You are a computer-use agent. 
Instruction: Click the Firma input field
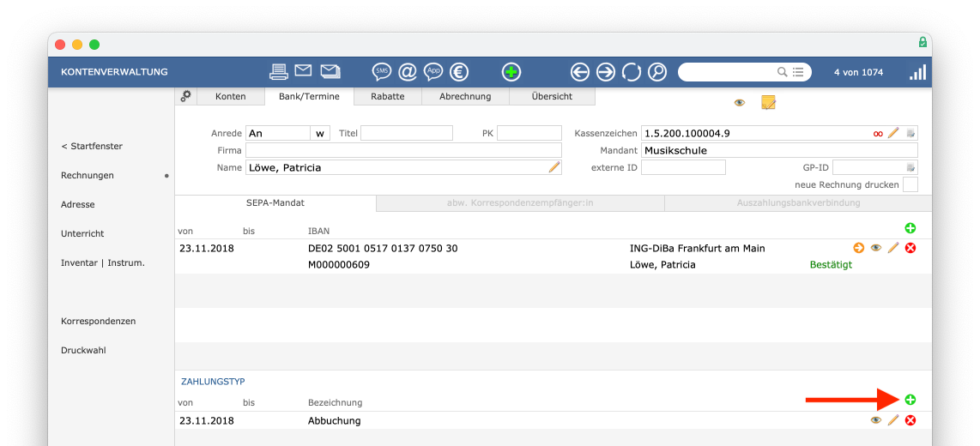click(403, 150)
